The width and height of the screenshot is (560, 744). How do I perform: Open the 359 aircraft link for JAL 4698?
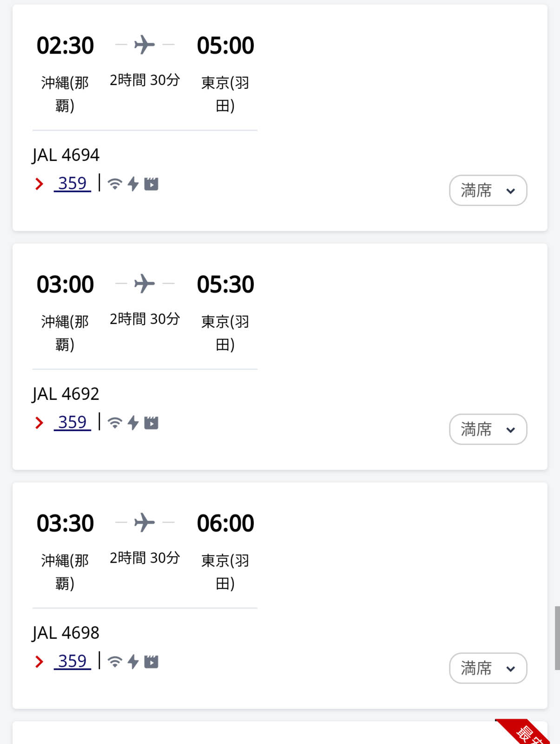tap(72, 661)
